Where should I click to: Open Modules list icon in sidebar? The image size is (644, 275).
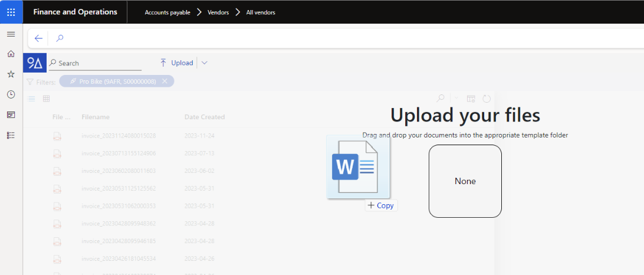tap(11, 135)
